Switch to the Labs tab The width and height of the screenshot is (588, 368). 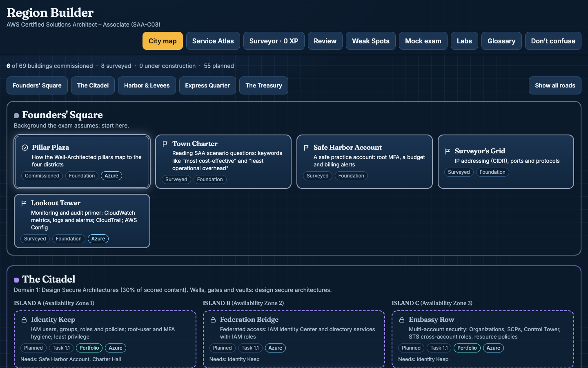pos(464,41)
